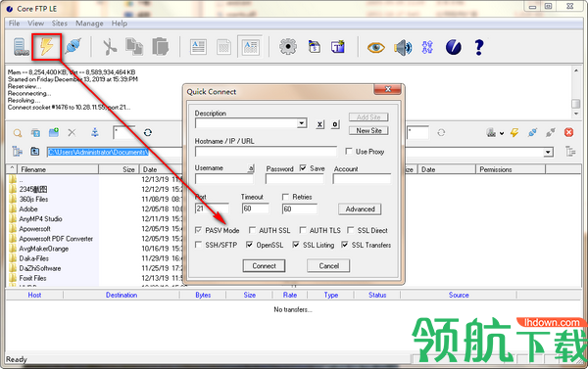Close the Quick Connect dialog
The image size is (588, 369).
point(387,89)
